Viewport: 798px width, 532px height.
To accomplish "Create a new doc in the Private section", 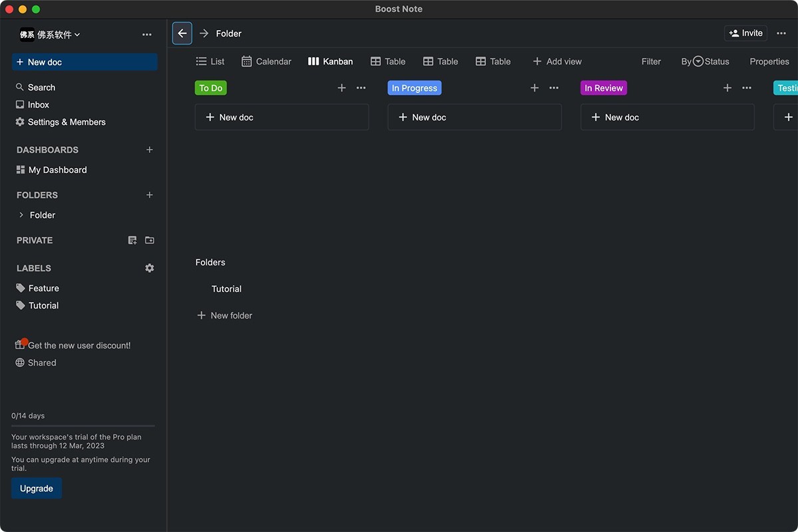I will click(x=132, y=240).
